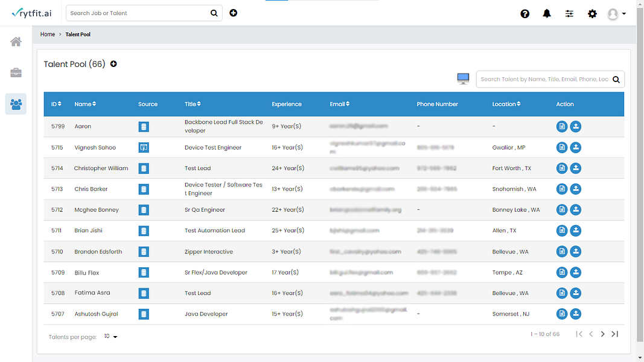
Task: Click the monitor view icon
Action: point(464,79)
